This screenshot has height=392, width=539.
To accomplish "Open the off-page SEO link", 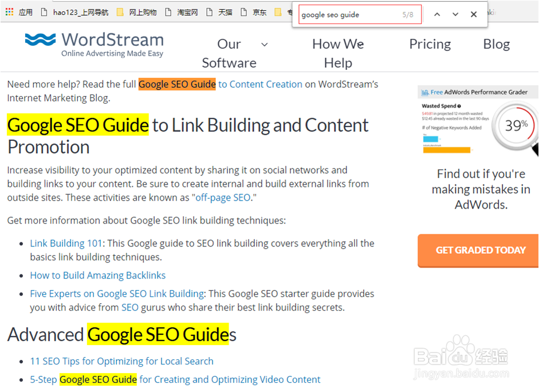I will pos(223,198).
